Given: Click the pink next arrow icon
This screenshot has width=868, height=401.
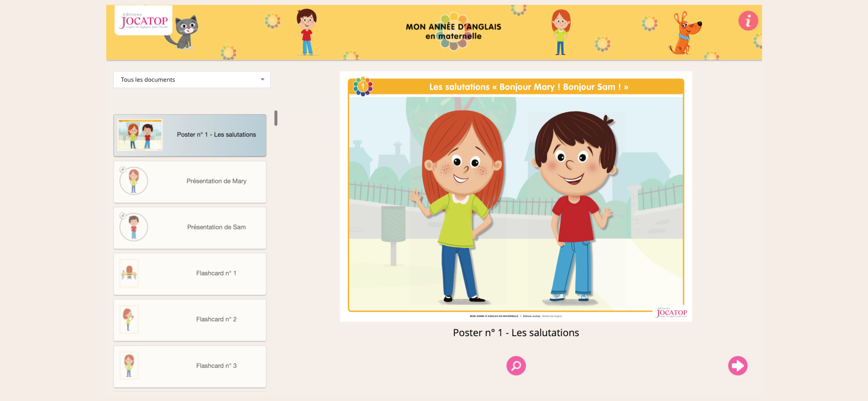Looking at the screenshot, I should pos(737,365).
